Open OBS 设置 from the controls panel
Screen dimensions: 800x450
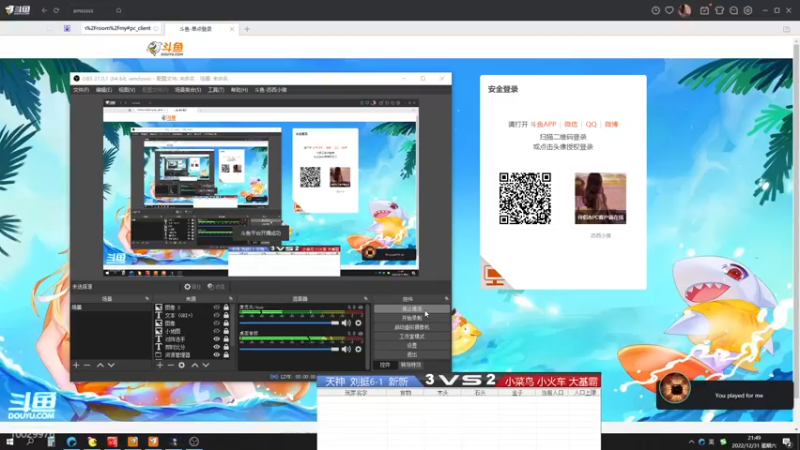[412, 345]
